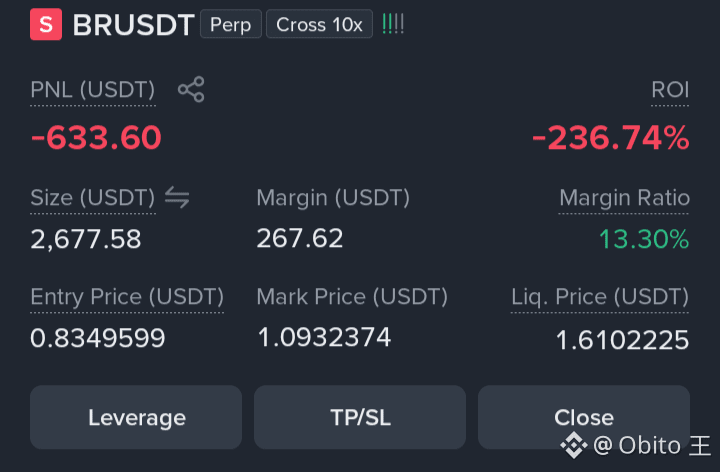
Task: Click the green ADL indicator bars
Action: pyautogui.click(x=393, y=24)
